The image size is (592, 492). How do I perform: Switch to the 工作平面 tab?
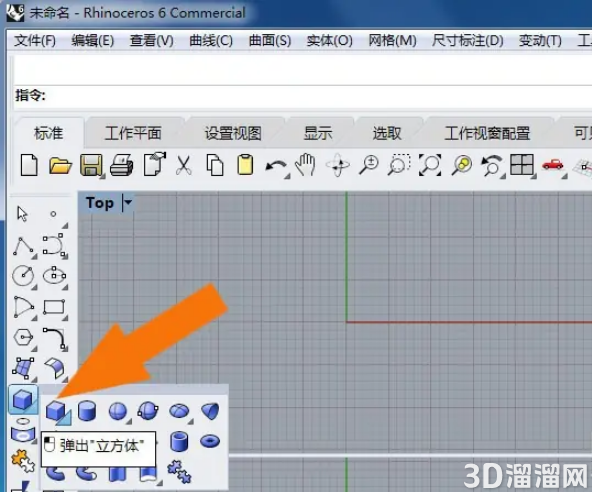133,133
